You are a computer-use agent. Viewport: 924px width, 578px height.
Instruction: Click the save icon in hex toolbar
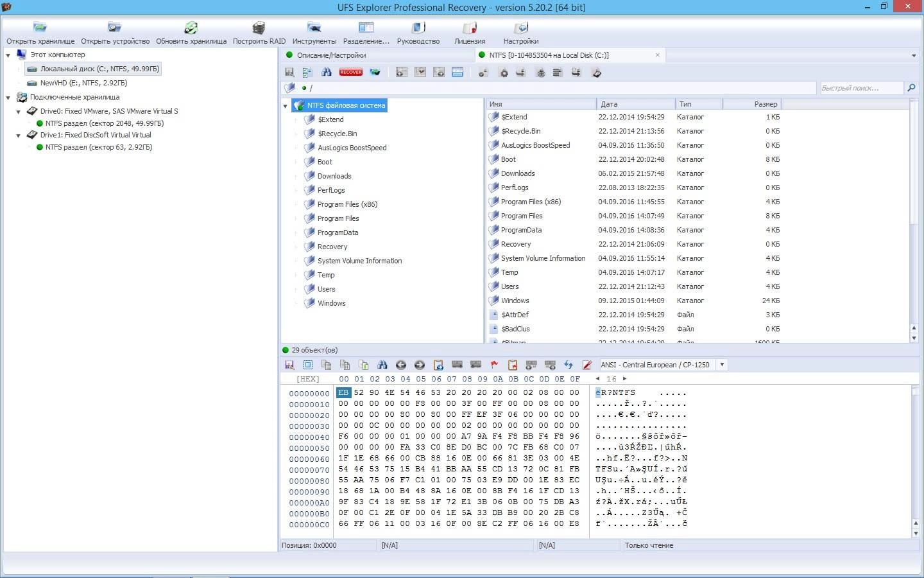289,365
